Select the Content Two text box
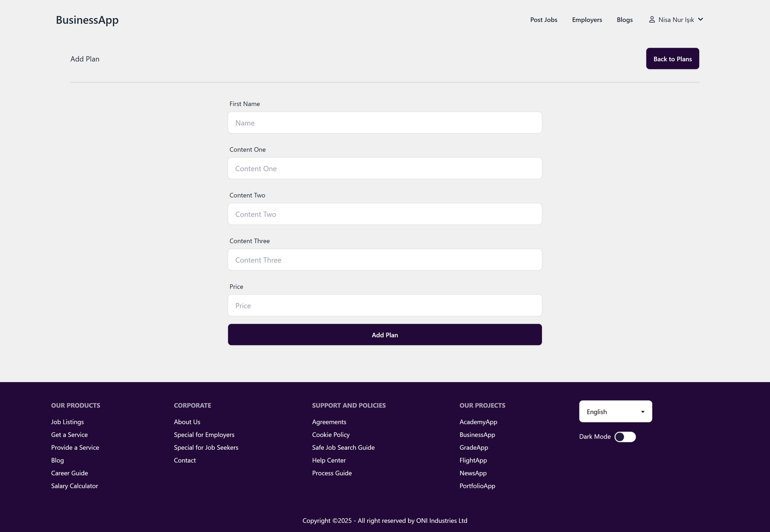770x532 pixels. coord(385,215)
